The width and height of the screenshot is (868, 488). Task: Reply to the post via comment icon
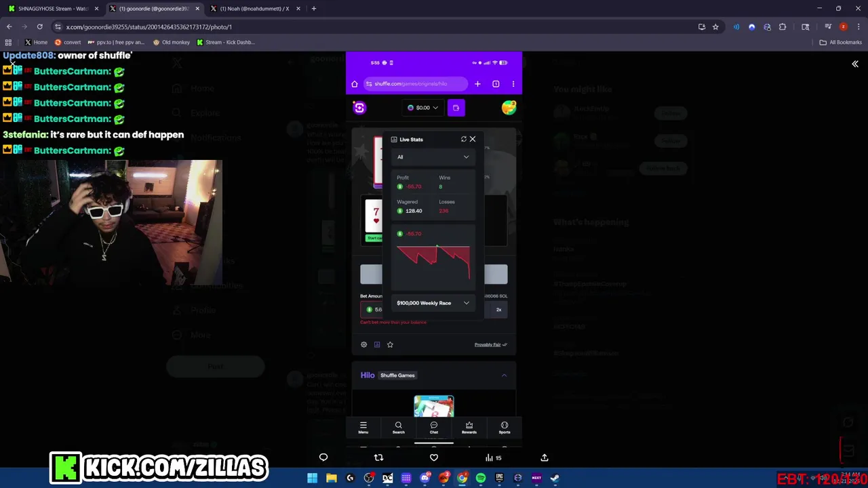323,457
